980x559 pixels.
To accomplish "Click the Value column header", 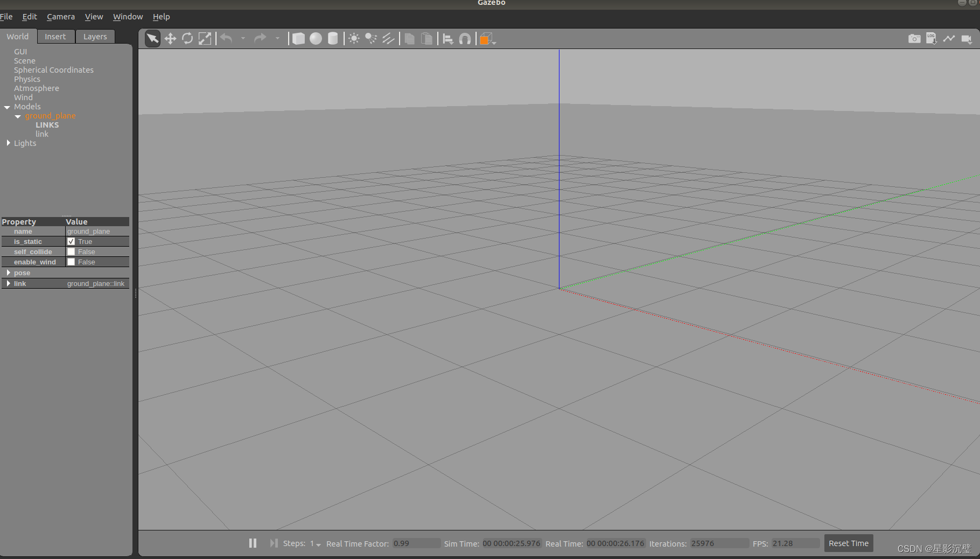I will click(x=97, y=222).
